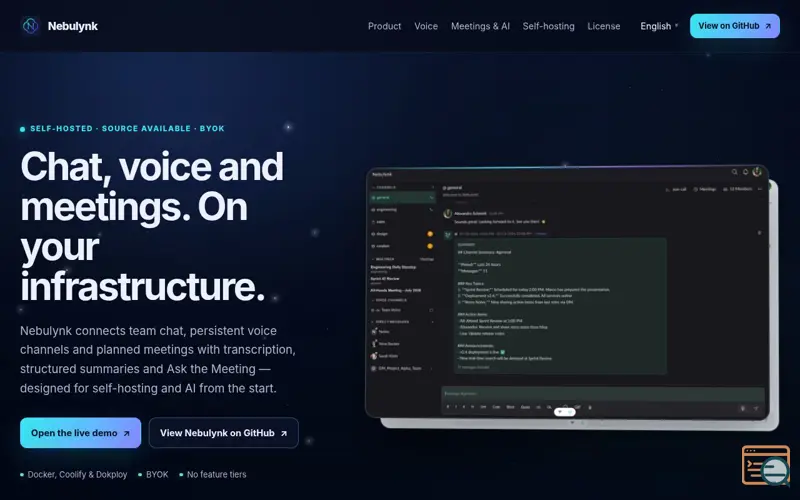Click the bell icon in the app preview
Viewport: 800px width, 500px height.
pyautogui.click(x=745, y=172)
